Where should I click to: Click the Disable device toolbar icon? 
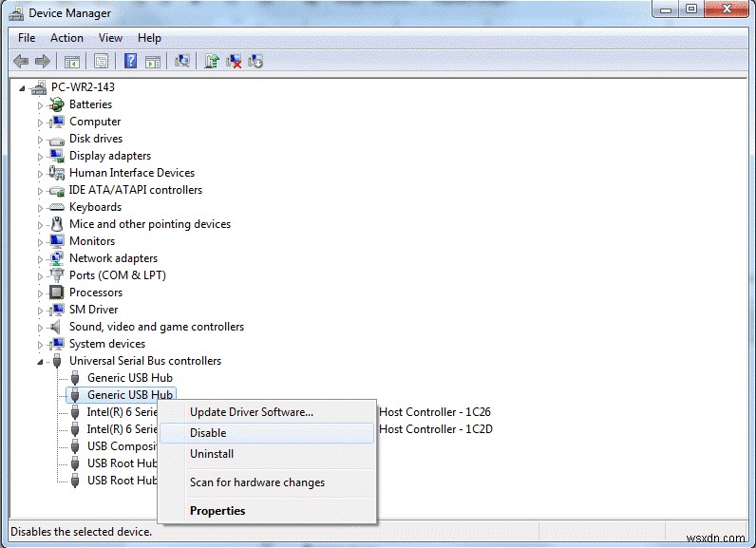tap(255, 61)
